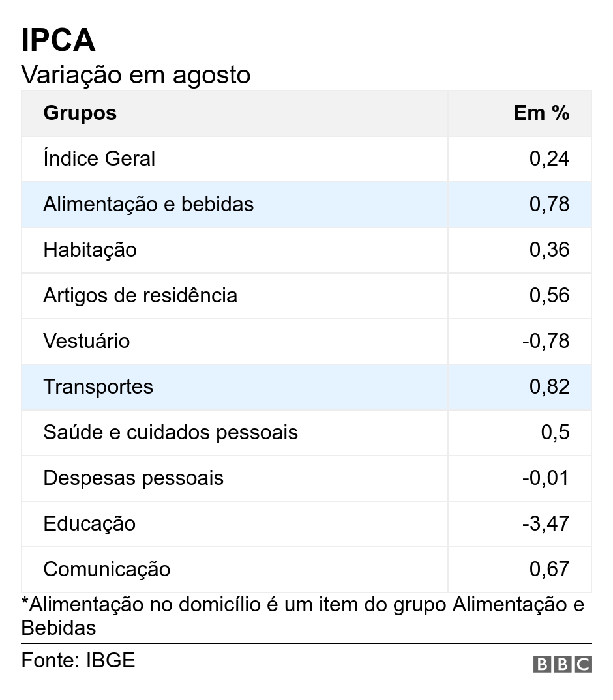Click the Variação em agosto subtitle
The height and width of the screenshot is (700, 613).
coord(136,74)
